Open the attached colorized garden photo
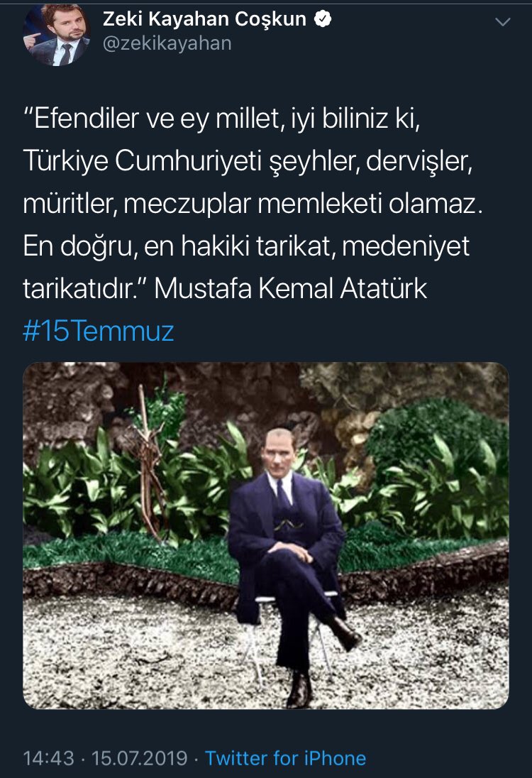532x778 pixels. point(266,535)
